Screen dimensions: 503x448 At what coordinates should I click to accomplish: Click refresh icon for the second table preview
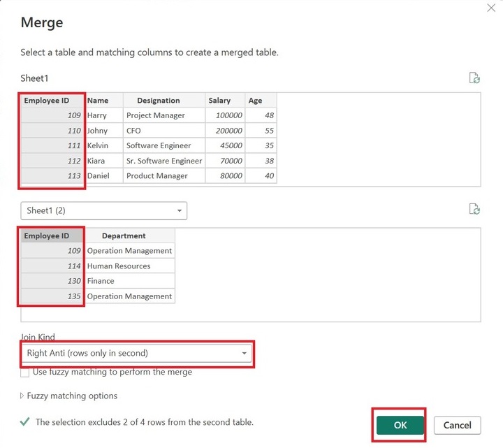click(x=474, y=209)
